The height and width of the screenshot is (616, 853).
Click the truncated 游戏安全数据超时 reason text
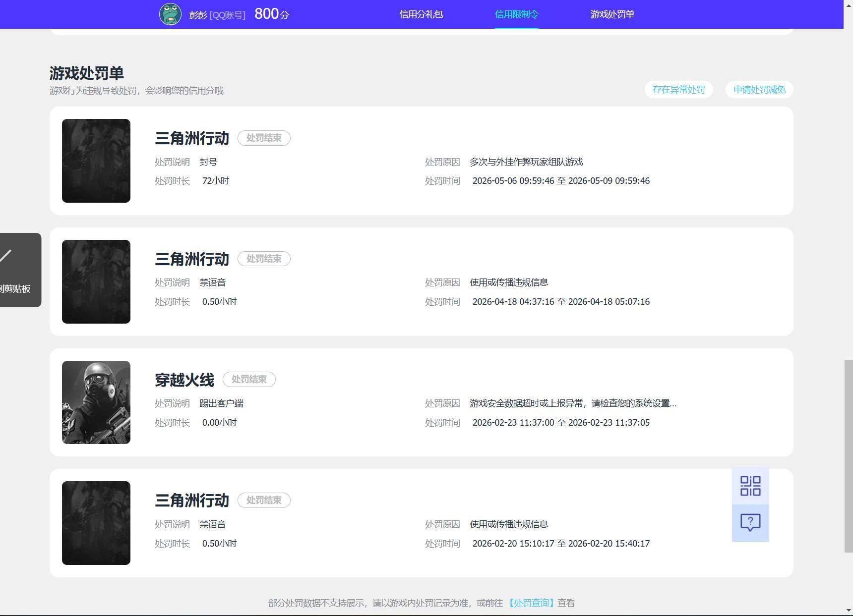(573, 403)
